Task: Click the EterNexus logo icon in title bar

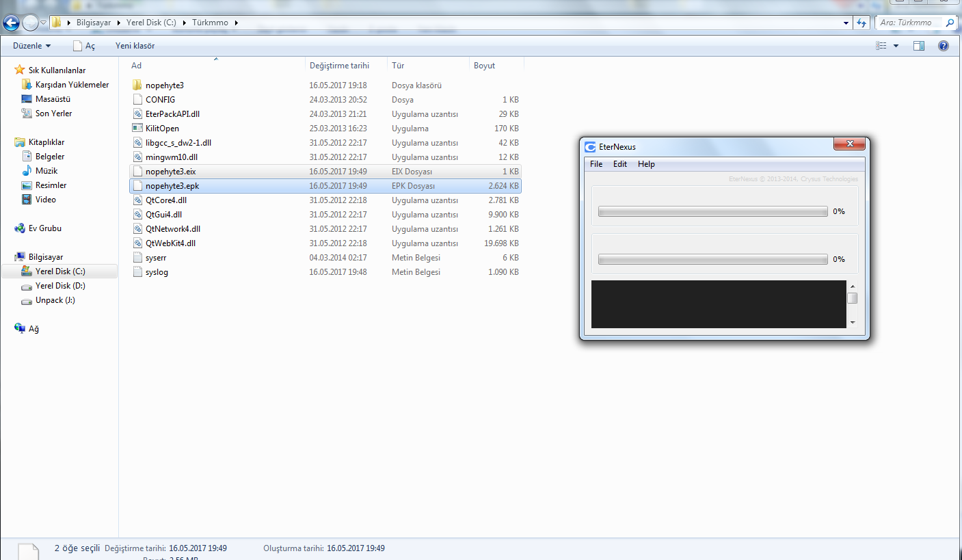Action: point(590,146)
